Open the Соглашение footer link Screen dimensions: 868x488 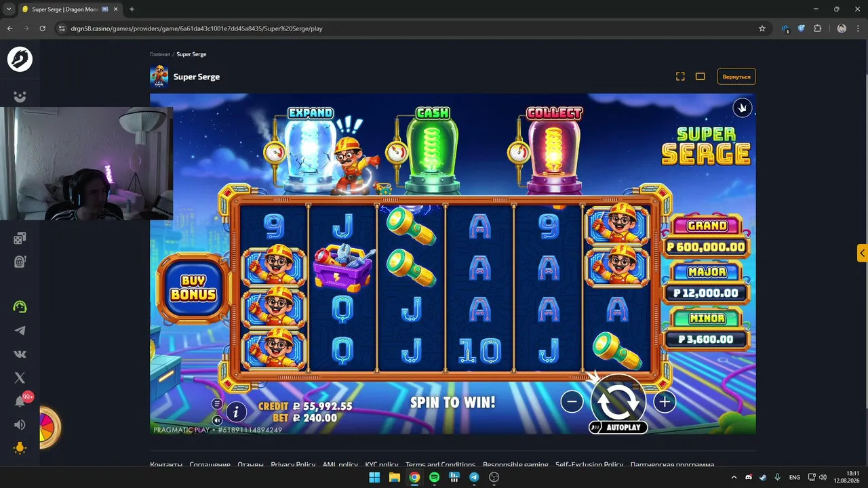click(210, 465)
